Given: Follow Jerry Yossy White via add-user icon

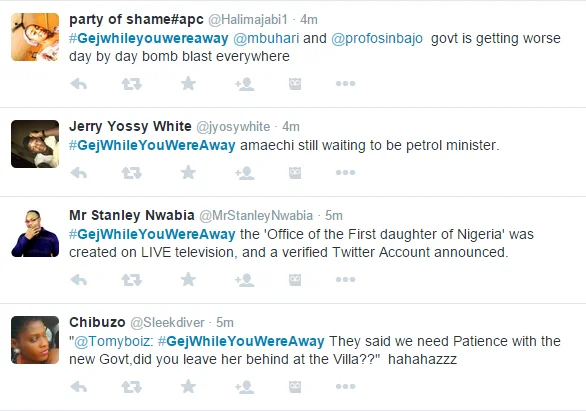Looking at the screenshot, I should 245,173.
